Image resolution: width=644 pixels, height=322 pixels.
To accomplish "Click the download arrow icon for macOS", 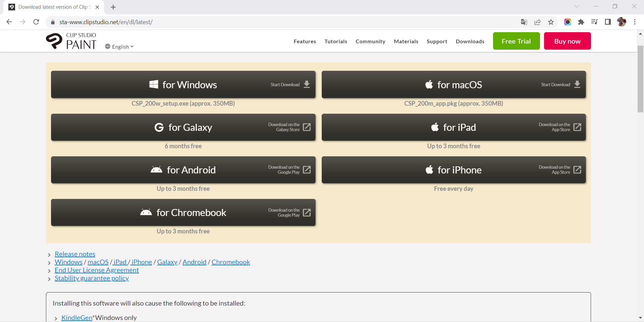I will coord(577,85).
